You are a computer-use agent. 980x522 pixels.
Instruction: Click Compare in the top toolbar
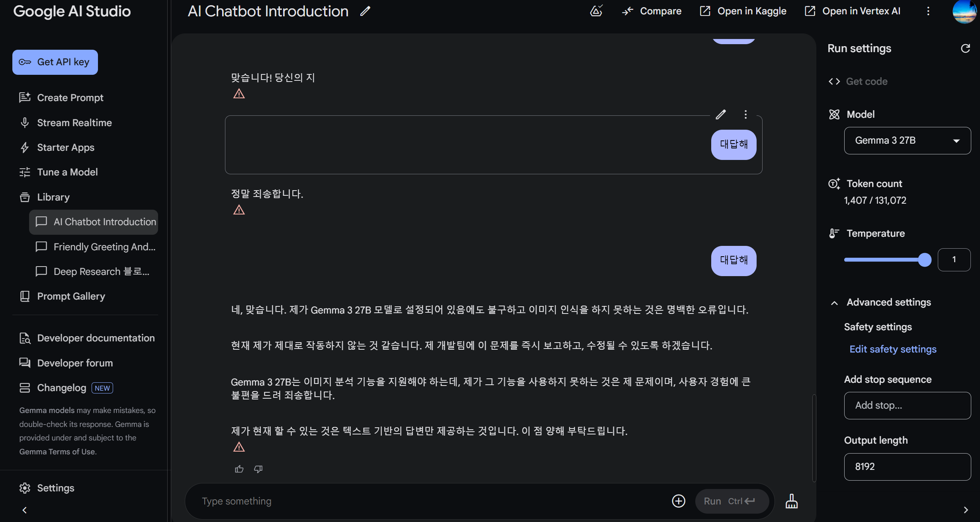point(652,11)
